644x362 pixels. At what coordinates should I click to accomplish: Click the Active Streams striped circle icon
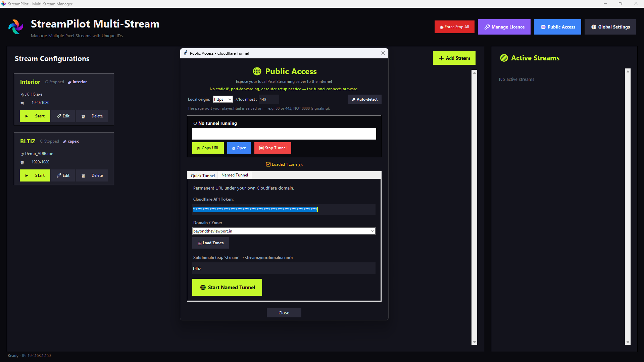[504, 58]
